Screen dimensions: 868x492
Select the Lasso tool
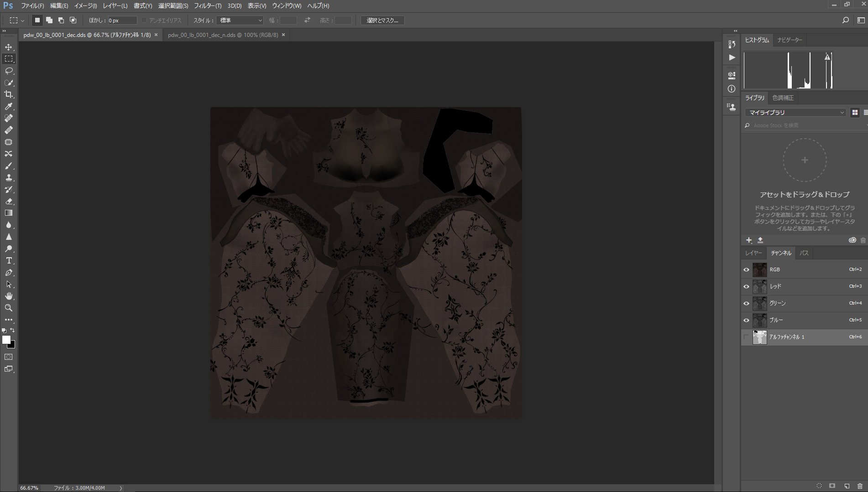(9, 71)
